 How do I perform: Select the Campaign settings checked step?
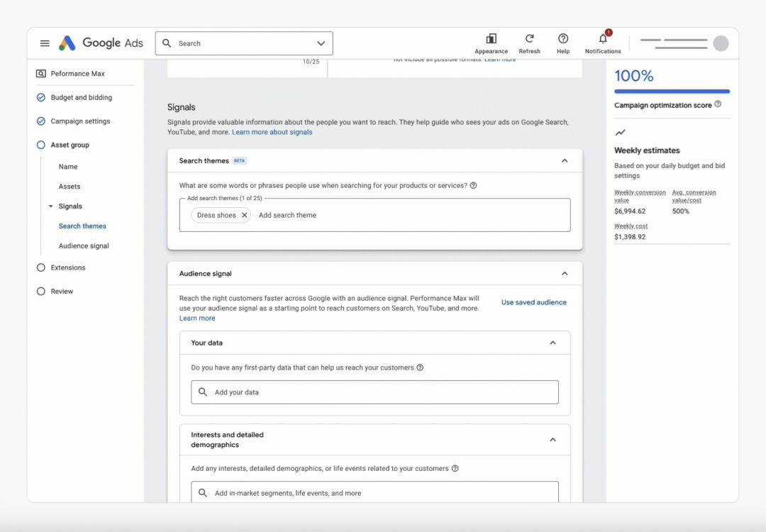tap(41, 121)
